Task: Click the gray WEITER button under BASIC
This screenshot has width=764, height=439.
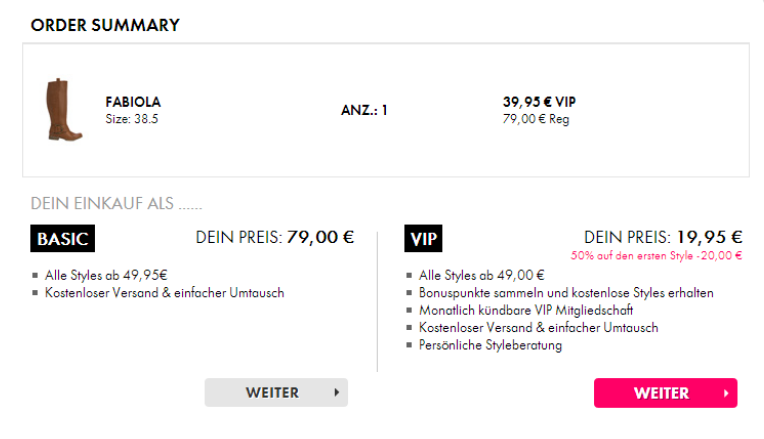Action: 276,393
